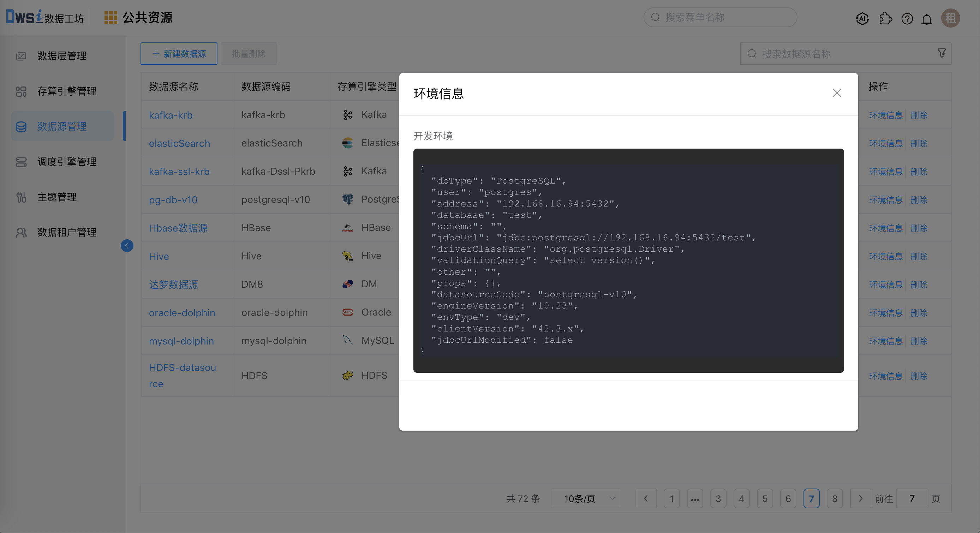Go to page 8 in pagination
The width and height of the screenshot is (980, 533).
[x=835, y=499]
